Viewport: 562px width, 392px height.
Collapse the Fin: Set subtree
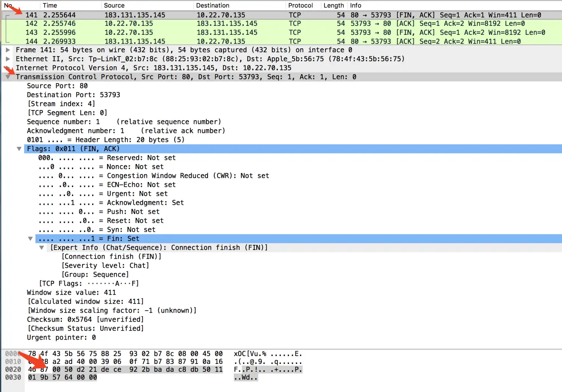30,238
